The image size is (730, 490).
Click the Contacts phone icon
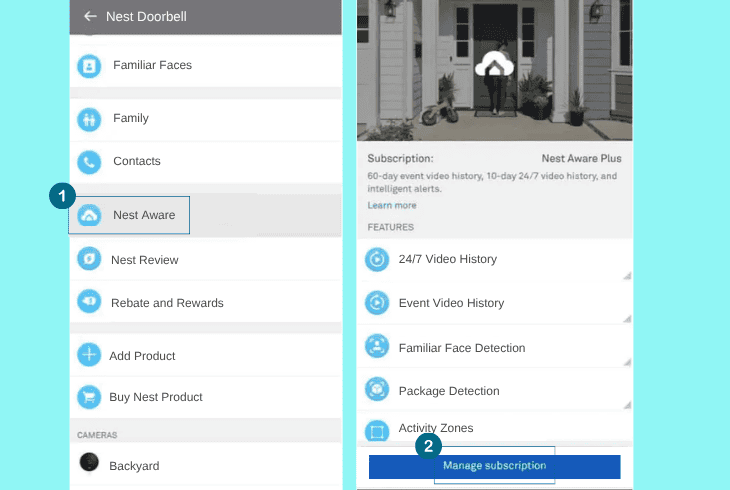tap(89, 162)
